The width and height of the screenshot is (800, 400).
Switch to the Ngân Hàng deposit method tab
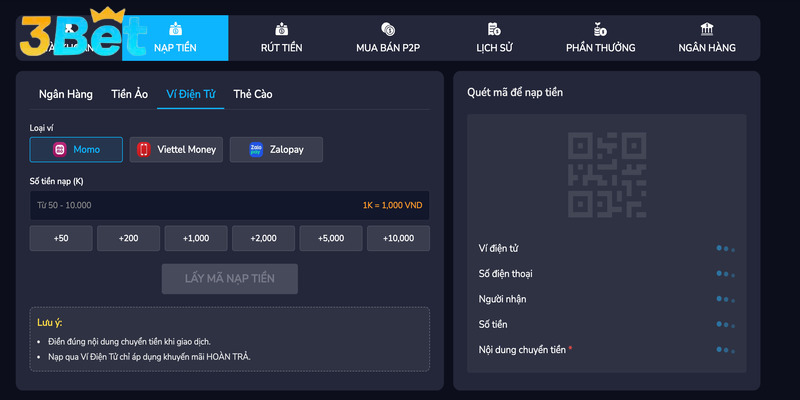(x=66, y=94)
